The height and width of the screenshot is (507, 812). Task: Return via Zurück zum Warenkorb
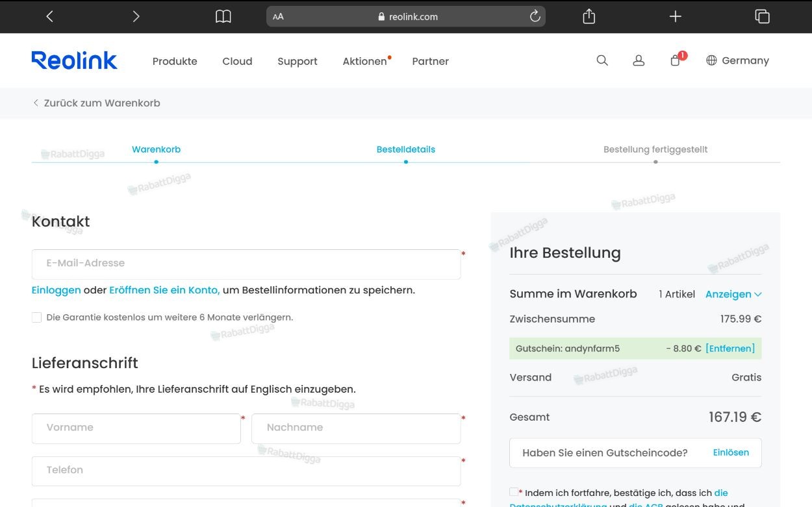pyautogui.click(x=96, y=103)
